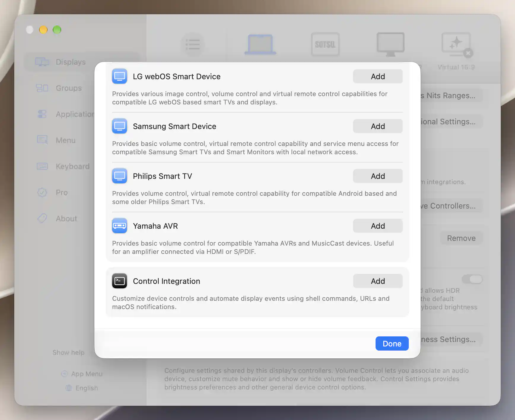Select the Virtual 16:9 display icon
Image resolution: width=515 pixels, height=420 pixels.
point(457,45)
